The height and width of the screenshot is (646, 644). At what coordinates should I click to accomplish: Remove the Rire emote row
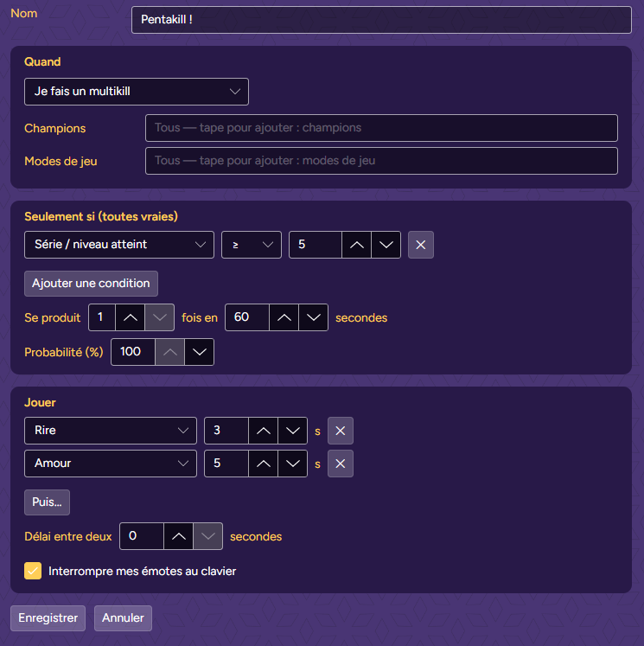[340, 431]
